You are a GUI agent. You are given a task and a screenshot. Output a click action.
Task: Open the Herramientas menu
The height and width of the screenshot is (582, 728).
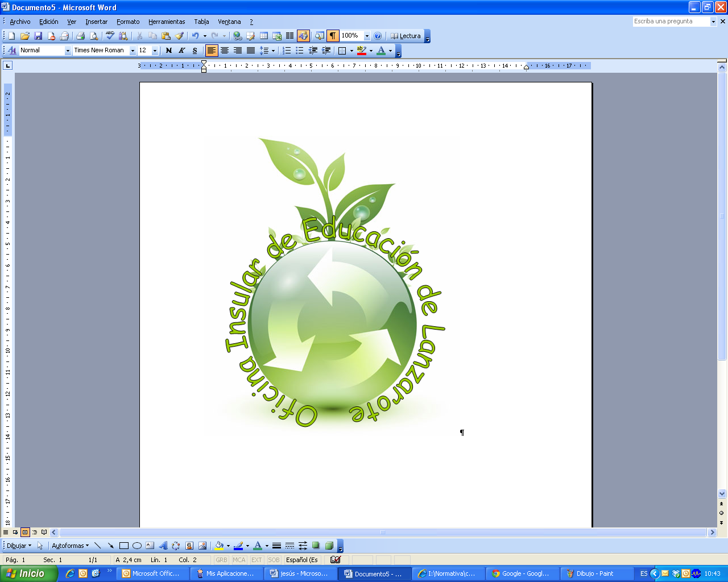coord(167,22)
